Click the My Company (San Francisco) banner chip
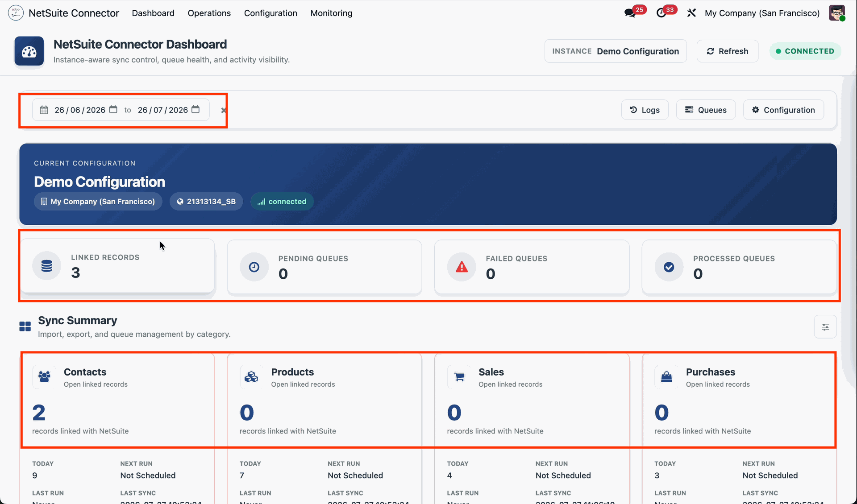The height and width of the screenshot is (504, 857). coord(98,201)
